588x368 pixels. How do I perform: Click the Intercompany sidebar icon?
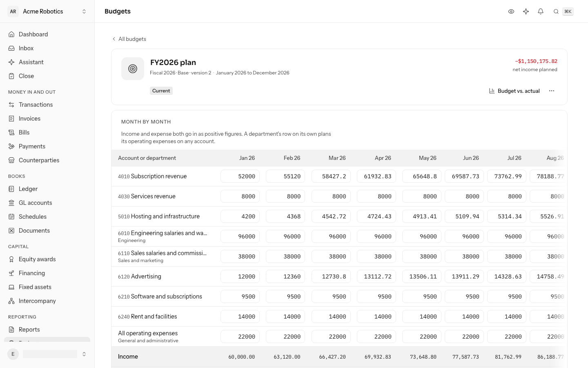(11, 301)
